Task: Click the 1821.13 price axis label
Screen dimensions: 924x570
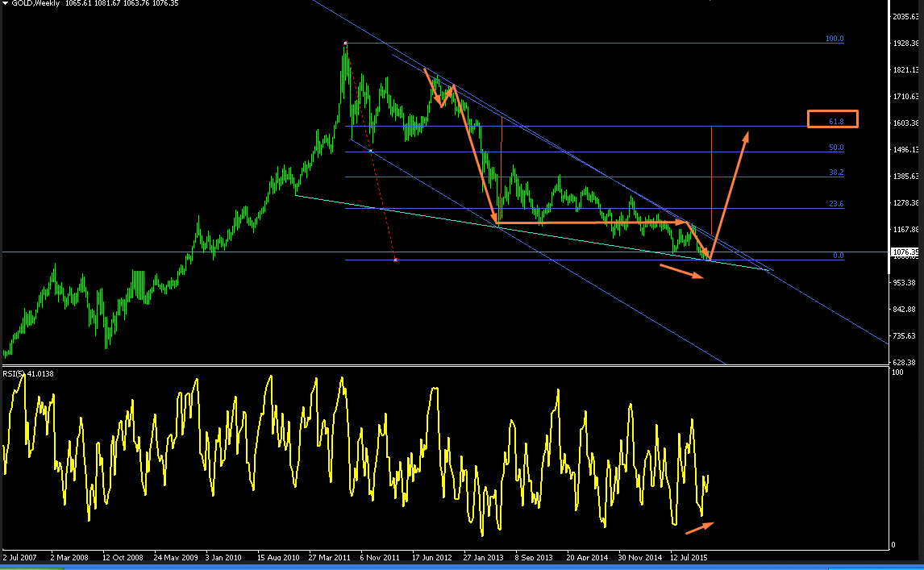Action: pos(905,69)
